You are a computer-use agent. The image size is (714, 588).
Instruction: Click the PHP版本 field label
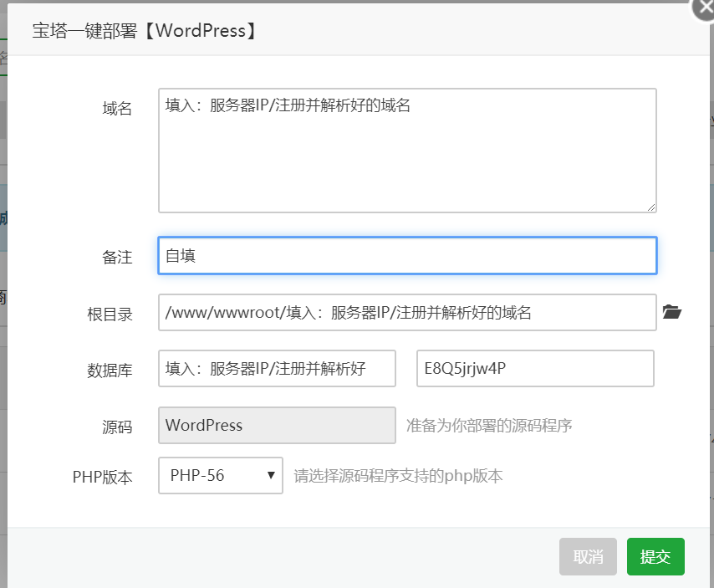[x=103, y=478]
